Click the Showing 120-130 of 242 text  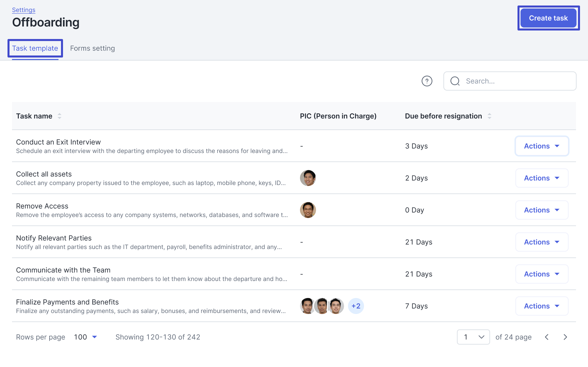click(x=158, y=337)
